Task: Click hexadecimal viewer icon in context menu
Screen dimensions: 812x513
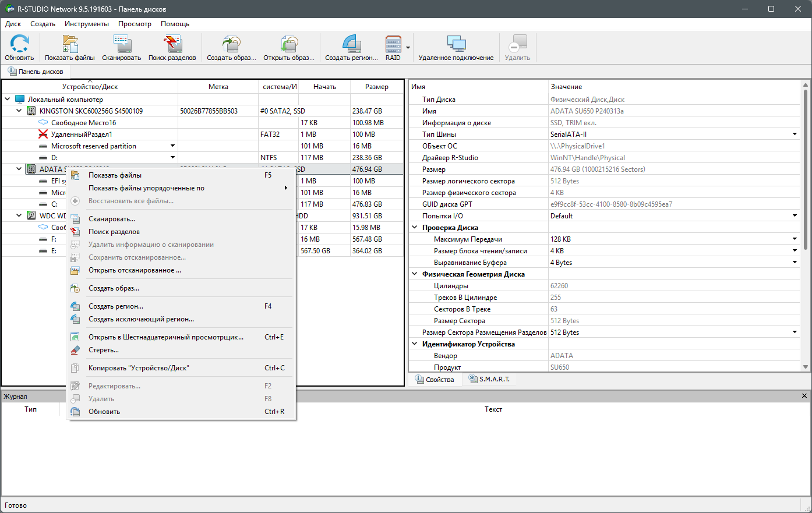Action: coord(75,337)
